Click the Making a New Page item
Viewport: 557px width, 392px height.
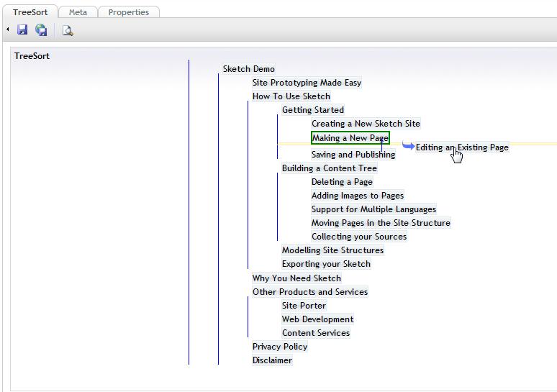pos(350,138)
